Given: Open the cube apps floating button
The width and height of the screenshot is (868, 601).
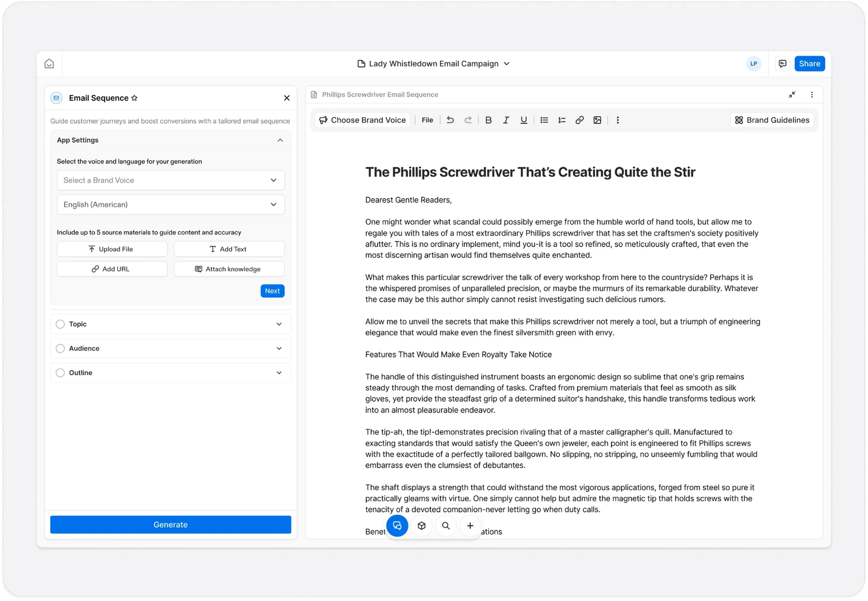Looking at the screenshot, I should click(422, 526).
